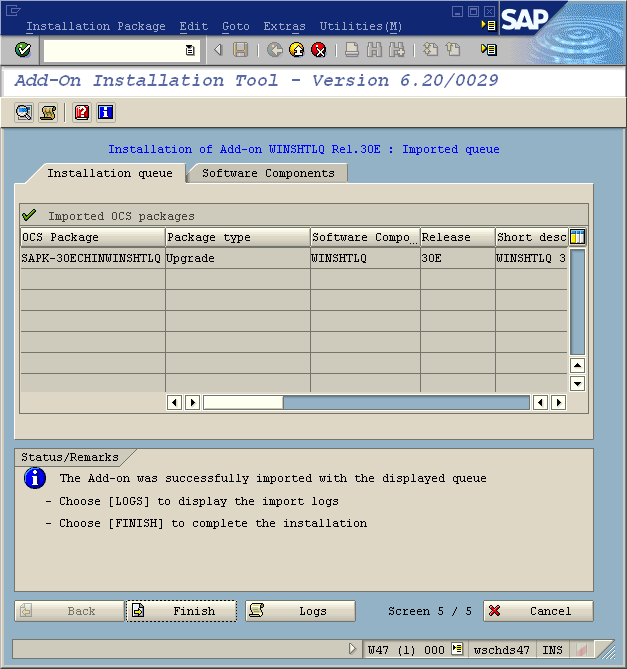Select the Installation queue tab

[110, 173]
